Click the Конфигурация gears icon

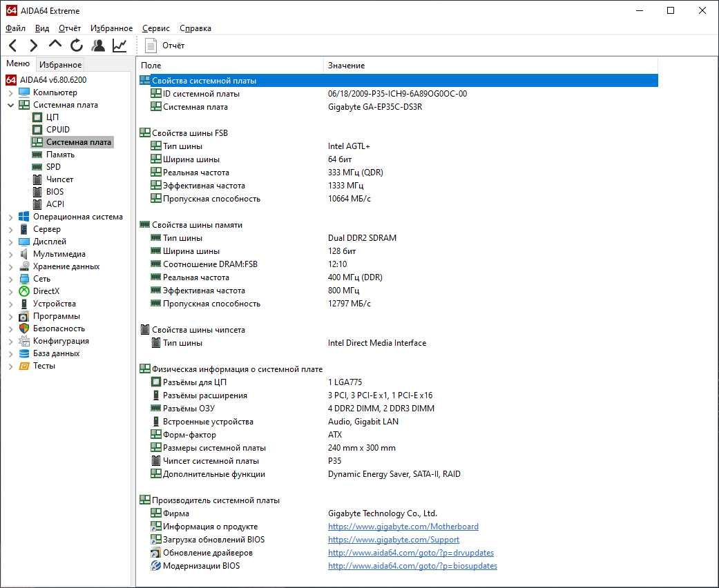(24, 341)
